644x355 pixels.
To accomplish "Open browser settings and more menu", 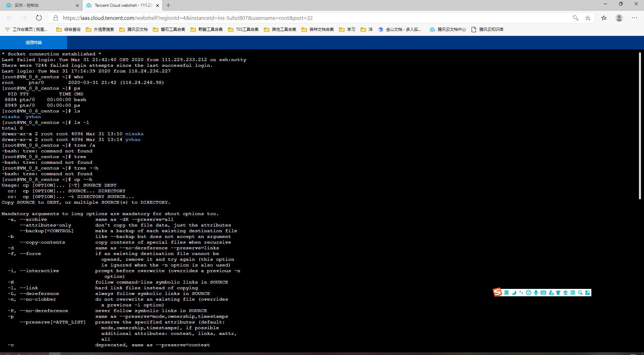I will pyautogui.click(x=635, y=18).
